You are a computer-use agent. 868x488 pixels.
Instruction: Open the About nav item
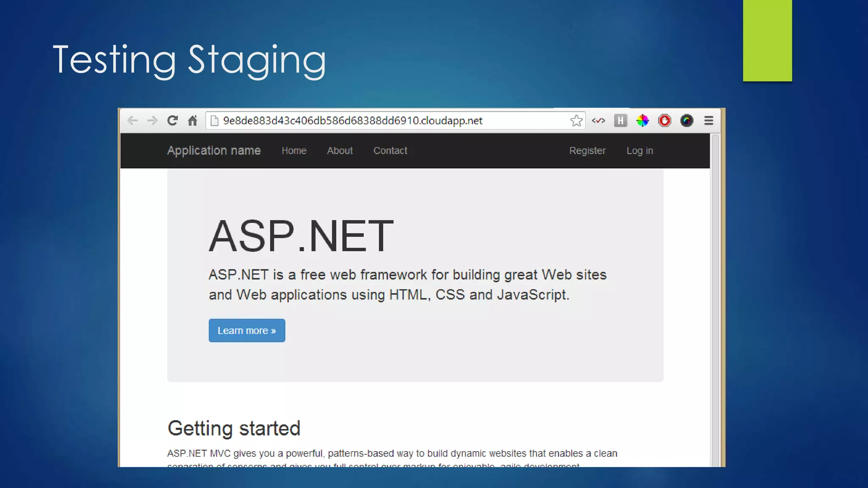click(340, 151)
